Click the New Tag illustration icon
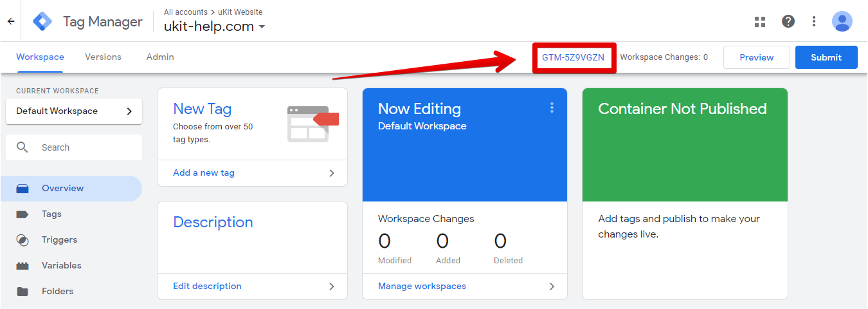This screenshot has width=868, height=309. [x=312, y=124]
